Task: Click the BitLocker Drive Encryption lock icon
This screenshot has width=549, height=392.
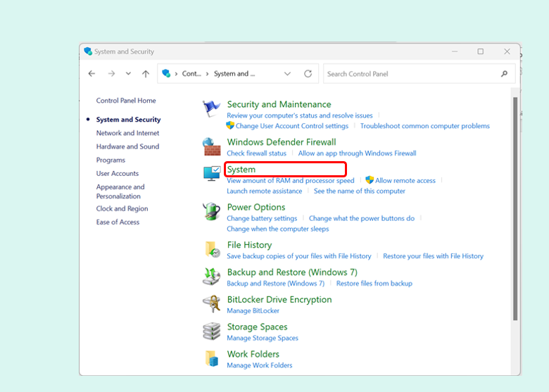Action: 211,303
